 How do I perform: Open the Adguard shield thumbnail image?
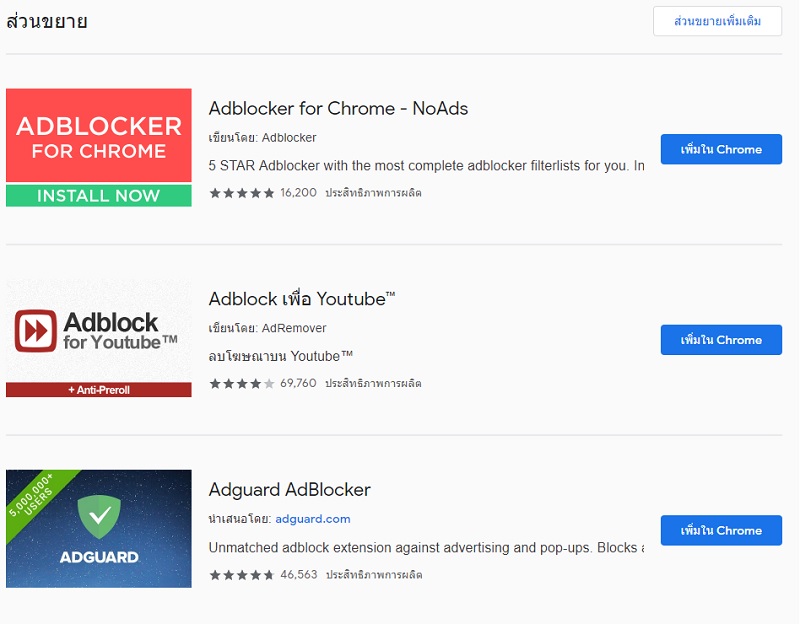98,529
